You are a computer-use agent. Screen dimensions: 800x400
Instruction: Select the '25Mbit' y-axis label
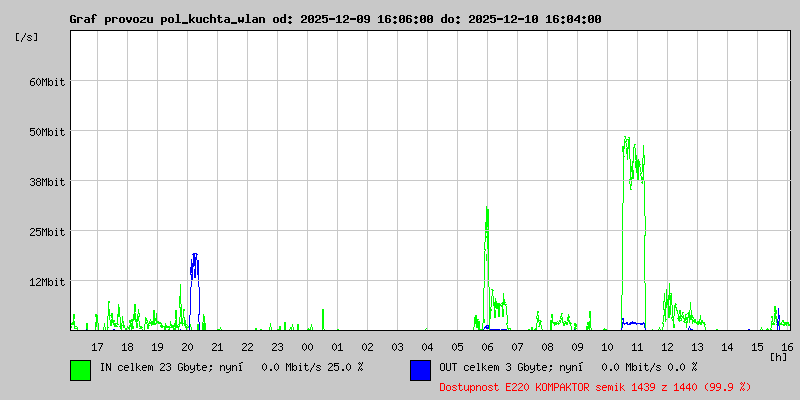(x=47, y=232)
